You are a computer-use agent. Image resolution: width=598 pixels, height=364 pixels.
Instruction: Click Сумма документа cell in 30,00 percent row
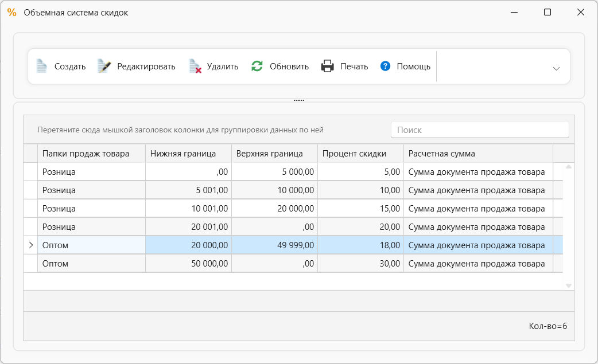pos(478,264)
